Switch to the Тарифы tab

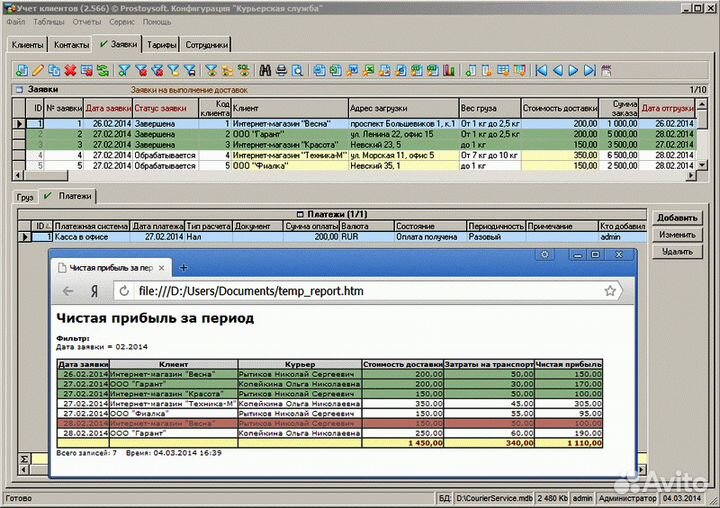point(162,45)
